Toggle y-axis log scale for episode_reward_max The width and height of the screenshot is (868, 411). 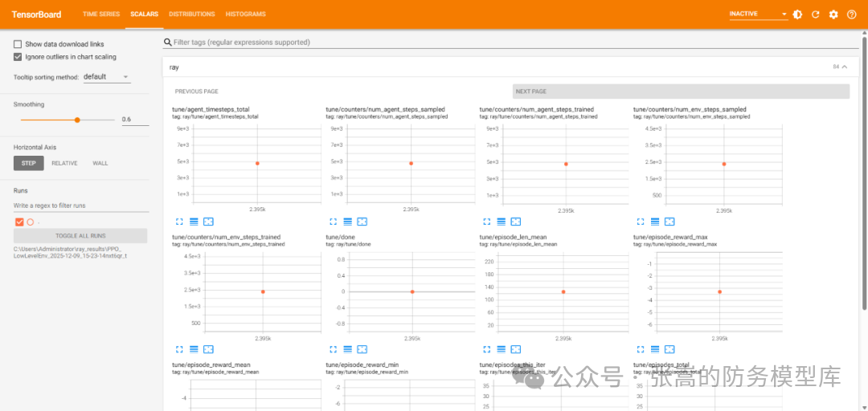pos(655,350)
